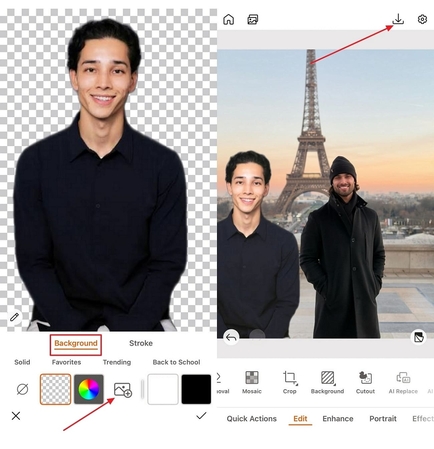Choose the no-background slashed circle icon
Viewport: 434px width, 449px height.
(x=22, y=389)
